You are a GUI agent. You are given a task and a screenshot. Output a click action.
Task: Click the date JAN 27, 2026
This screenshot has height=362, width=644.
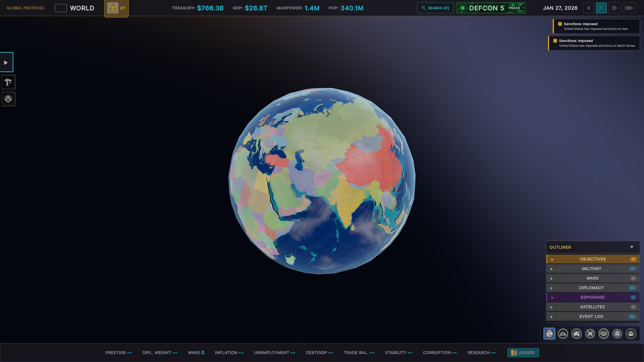pyautogui.click(x=560, y=8)
